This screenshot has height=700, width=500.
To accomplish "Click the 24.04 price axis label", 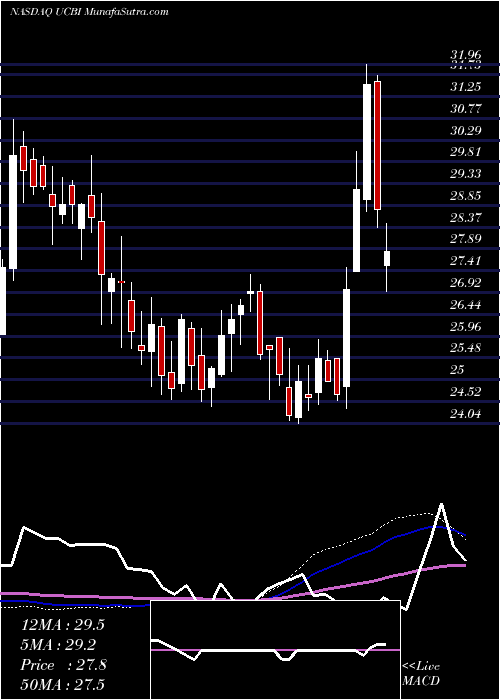I will coord(466,413).
